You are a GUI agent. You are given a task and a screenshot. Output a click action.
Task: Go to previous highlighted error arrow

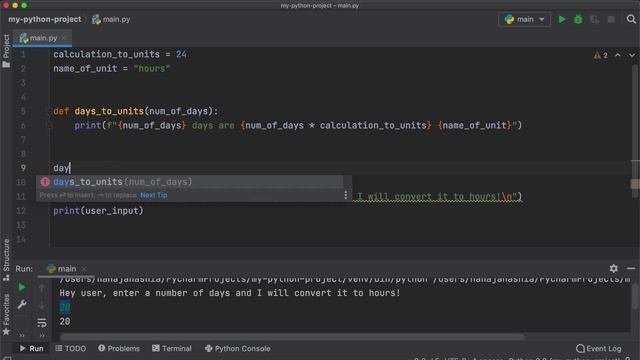tap(618, 55)
